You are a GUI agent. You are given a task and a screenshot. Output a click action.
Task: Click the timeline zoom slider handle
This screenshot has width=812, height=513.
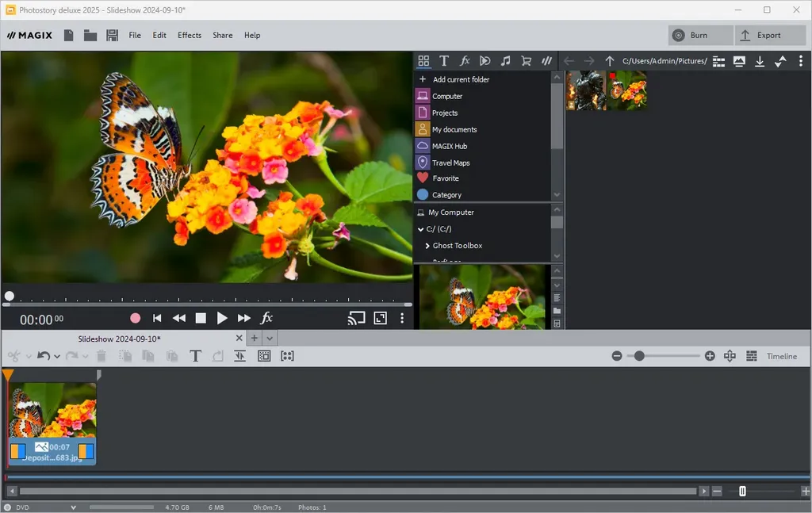click(x=640, y=356)
